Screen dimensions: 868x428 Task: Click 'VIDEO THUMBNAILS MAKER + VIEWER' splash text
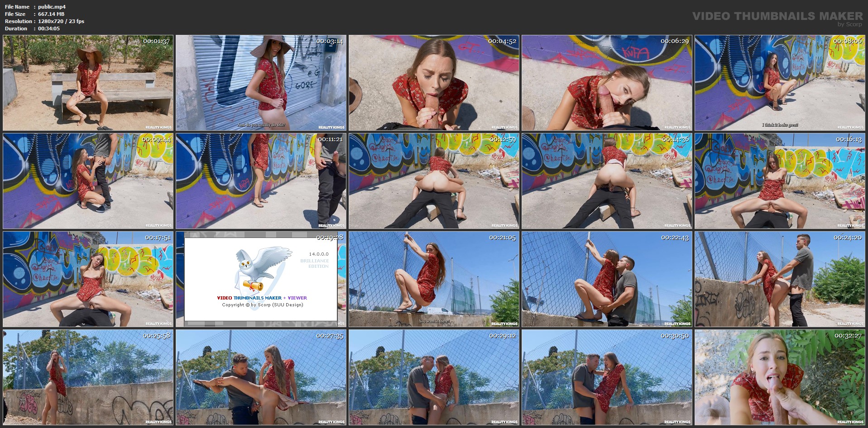pyautogui.click(x=262, y=298)
